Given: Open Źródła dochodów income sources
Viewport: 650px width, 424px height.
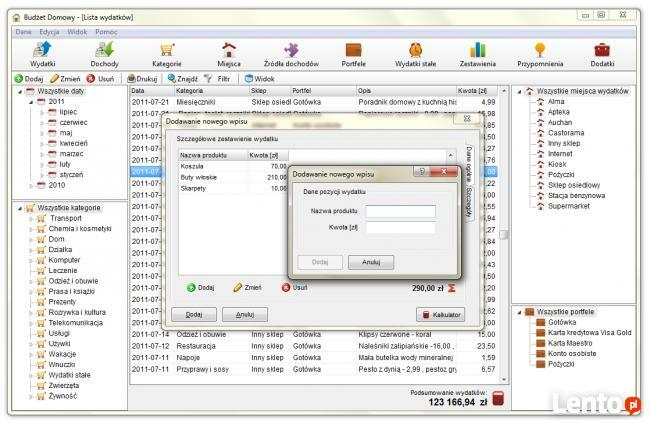Looking at the screenshot, I should [290, 54].
